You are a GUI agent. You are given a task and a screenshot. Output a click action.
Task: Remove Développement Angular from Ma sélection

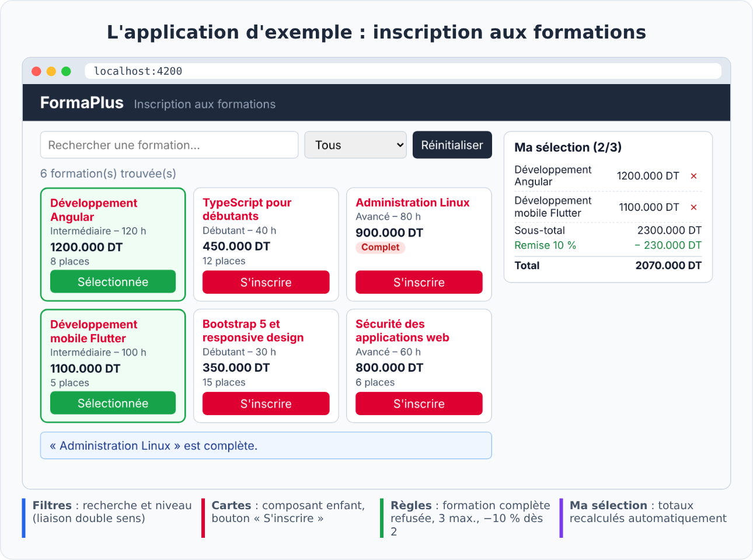(693, 176)
